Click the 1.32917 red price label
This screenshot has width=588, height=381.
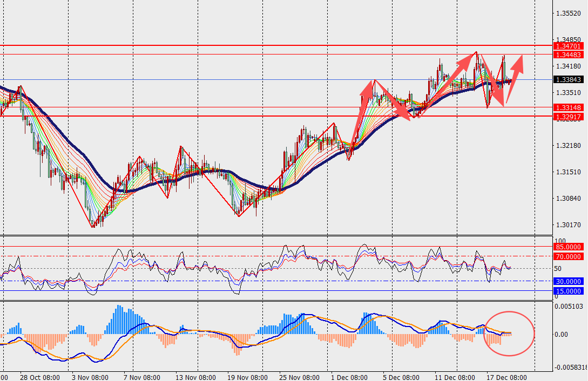coord(569,117)
